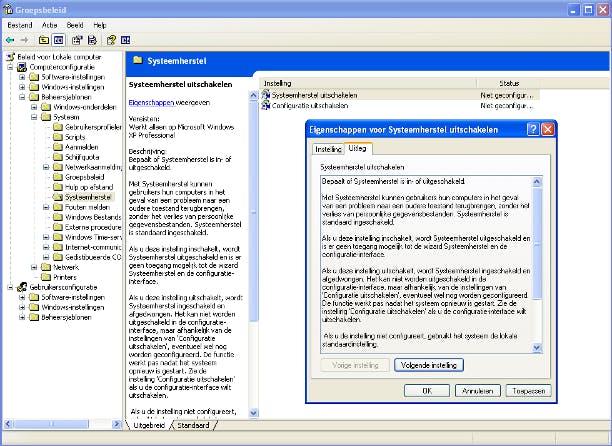Click the 'Volgende instelling' button

click(429, 365)
